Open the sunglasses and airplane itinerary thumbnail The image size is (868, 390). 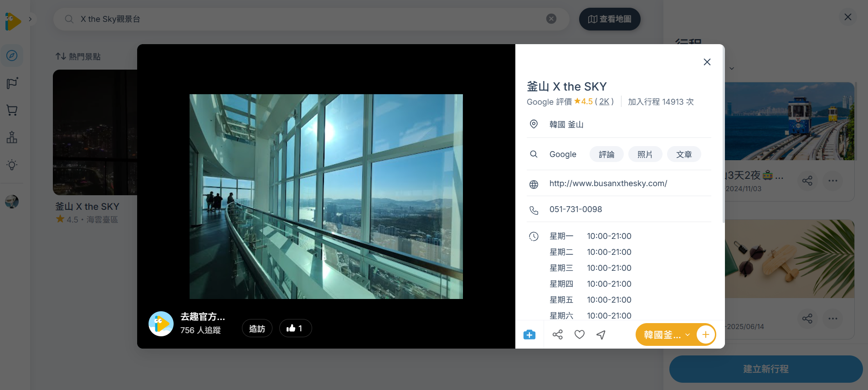[x=790, y=259]
